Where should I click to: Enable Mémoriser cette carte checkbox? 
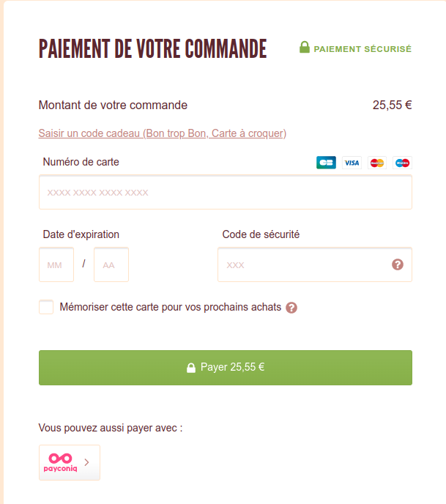tap(46, 307)
